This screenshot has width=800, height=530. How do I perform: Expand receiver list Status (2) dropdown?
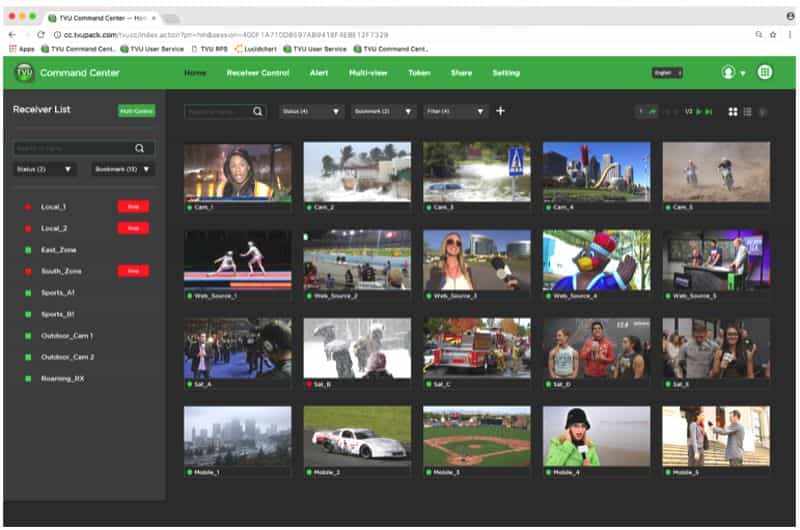44,169
